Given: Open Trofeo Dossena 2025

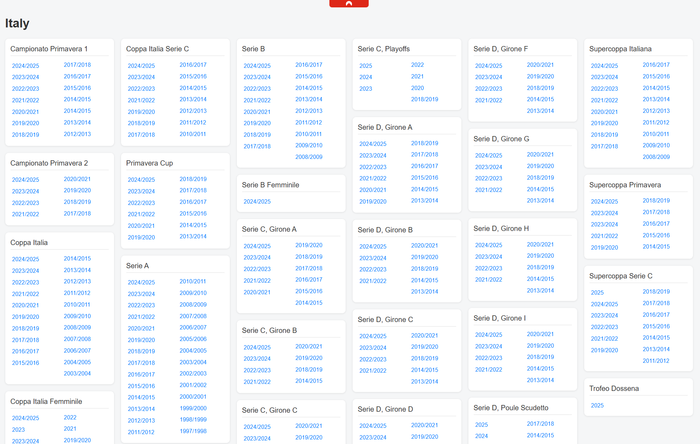Looking at the screenshot, I should tap(597, 406).
